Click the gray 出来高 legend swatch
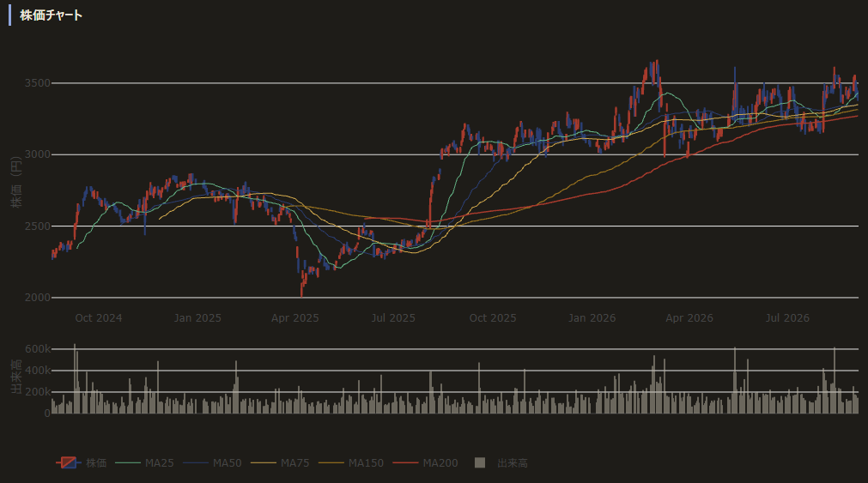Viewport: 868px width, 483px height. point(480,462)
